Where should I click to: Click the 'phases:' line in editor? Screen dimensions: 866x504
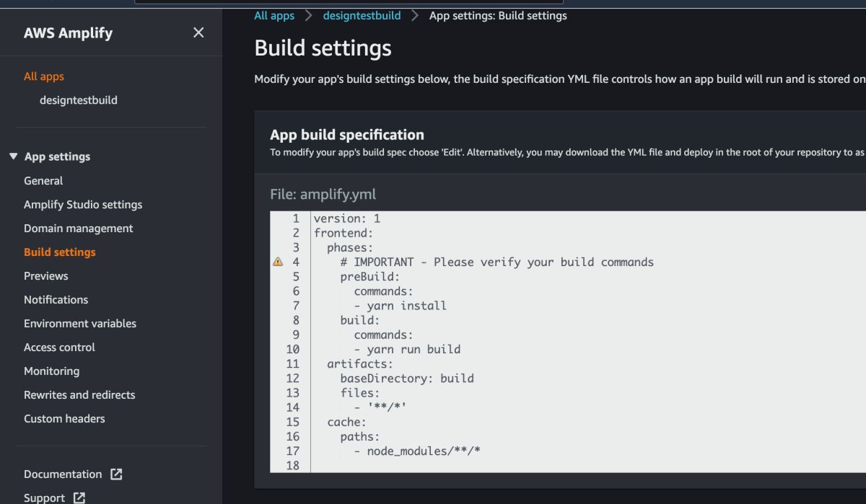(x=351, y=247)
